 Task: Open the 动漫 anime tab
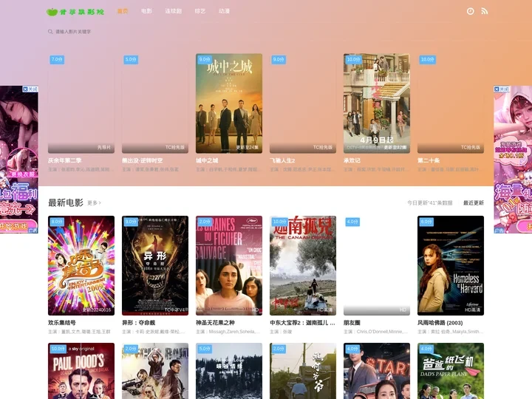point(224,11)
